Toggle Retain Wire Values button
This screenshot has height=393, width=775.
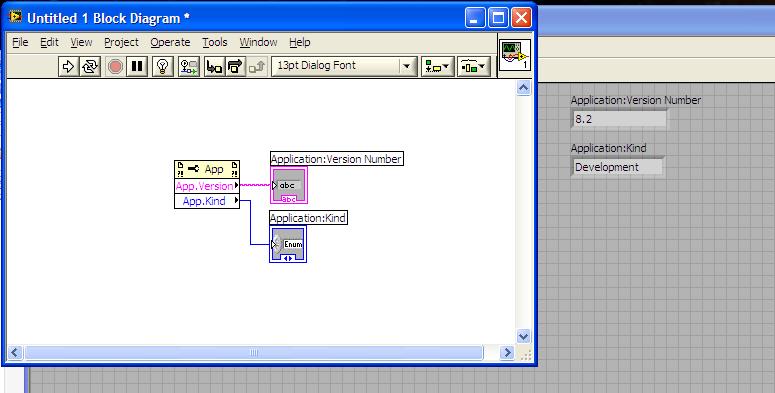click(189, 66)
